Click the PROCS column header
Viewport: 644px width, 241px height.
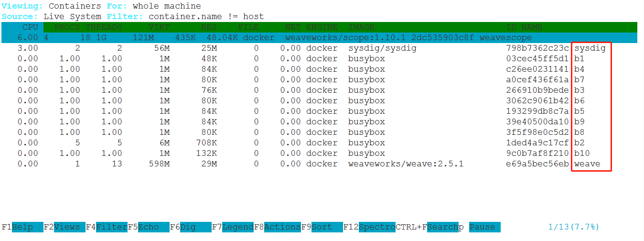pyautogui.click(x=67, y=27)
